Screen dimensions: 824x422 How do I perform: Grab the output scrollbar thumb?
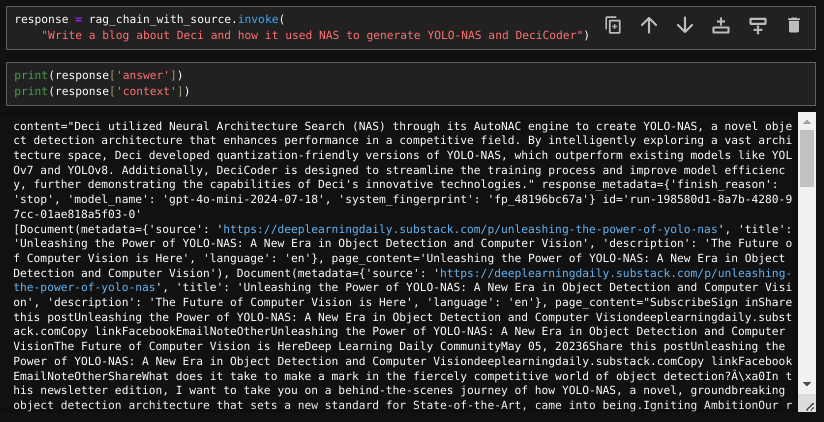[x=807, y=158]
